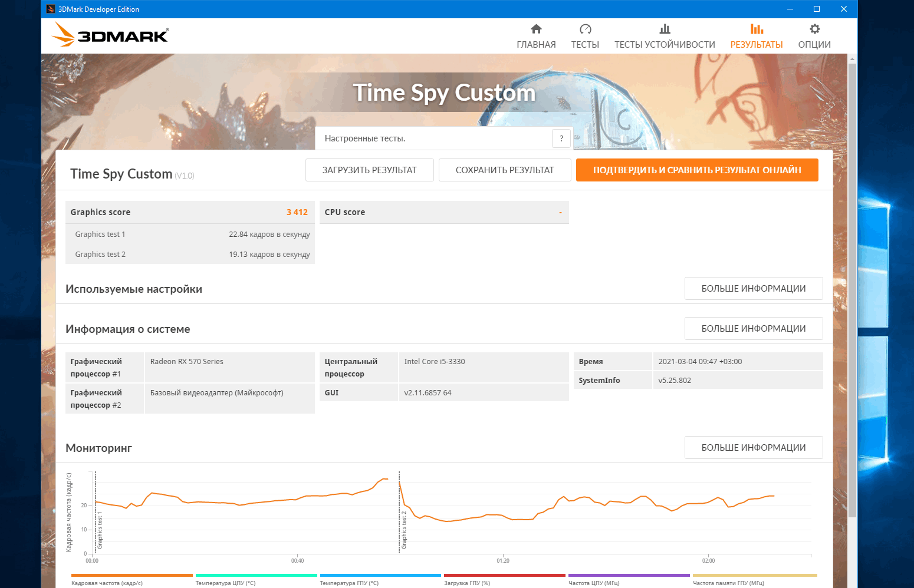Click the Time Spy Custom banner title
This screenshot has height=588, width=914.
(x=444, y=93)
